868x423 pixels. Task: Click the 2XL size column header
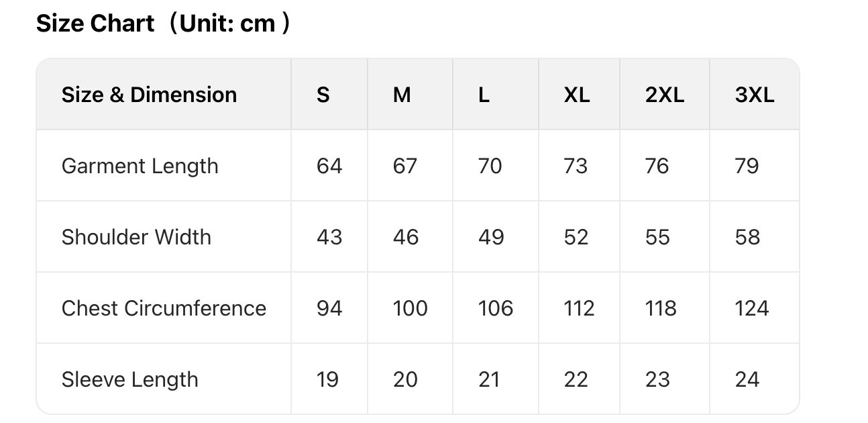tap(665, 95)
